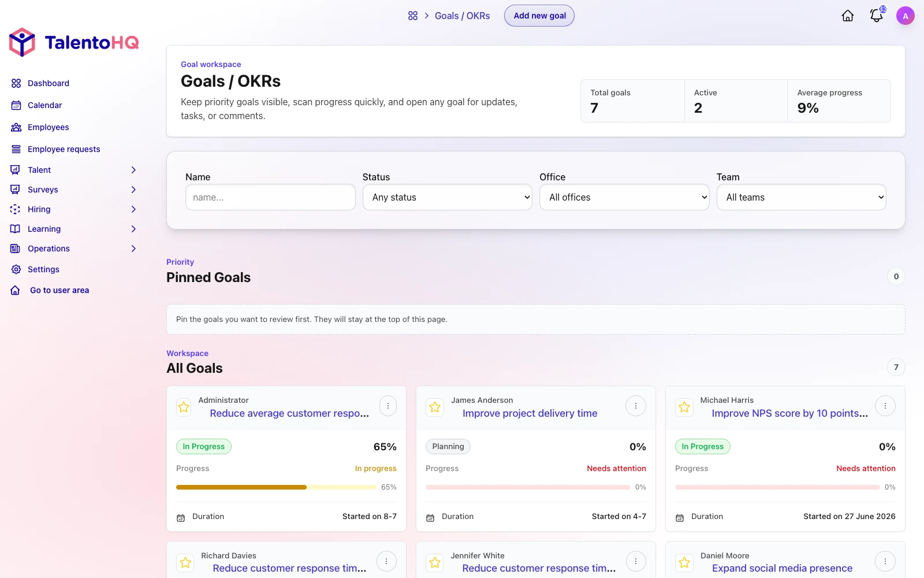Expand the Surveys submenu chevron
Viewport: 924px width, 578px height.
pos(133,190)
